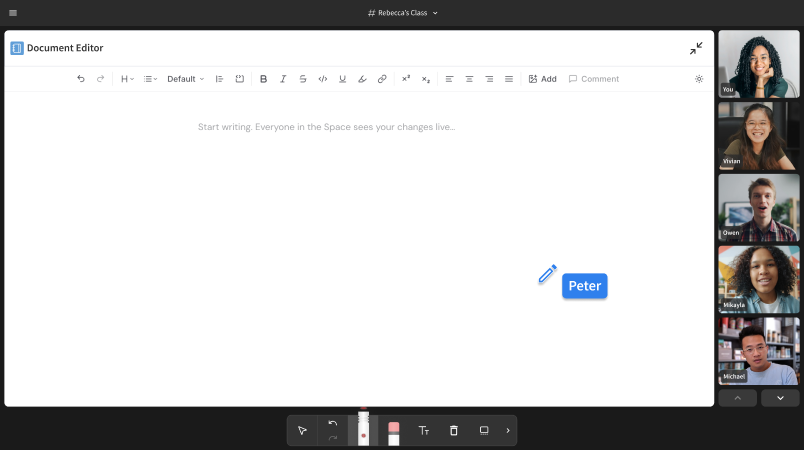Toggle superscript formatting

click(x=406, y=78)
